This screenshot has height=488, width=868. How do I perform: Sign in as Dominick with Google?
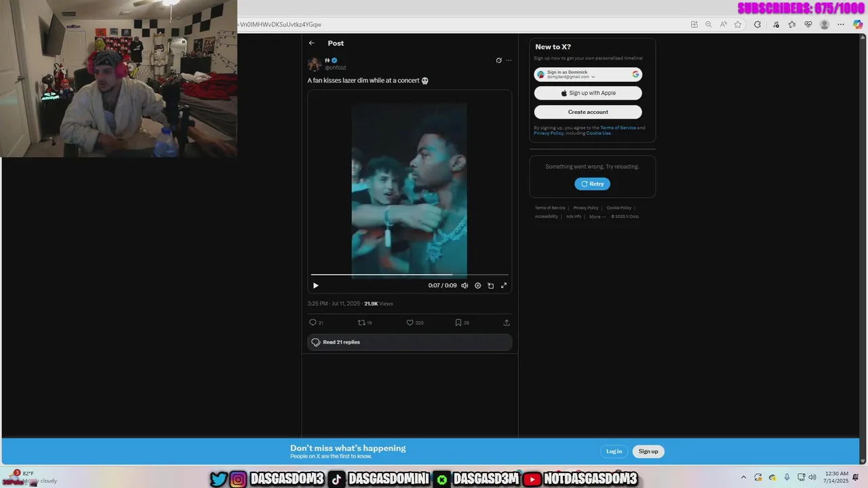(x=588, y=75)
